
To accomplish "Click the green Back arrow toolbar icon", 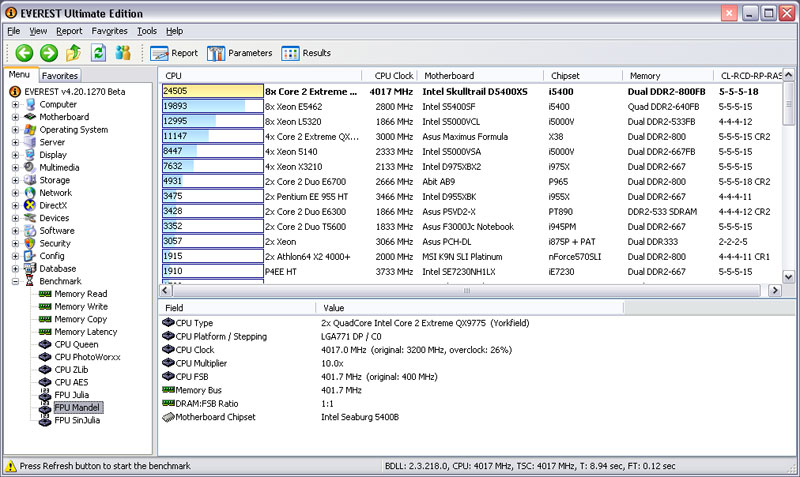I will (x=24, y=53).
